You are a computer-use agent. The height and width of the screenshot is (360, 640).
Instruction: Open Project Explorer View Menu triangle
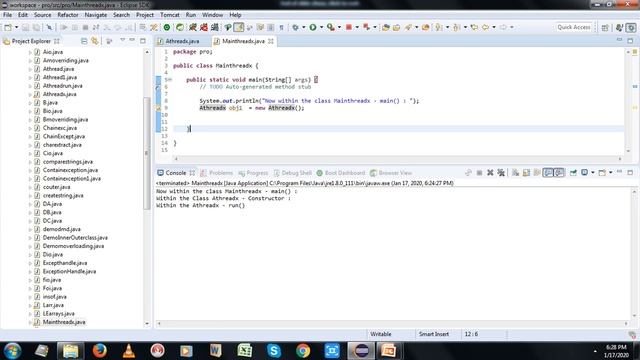[x=122, y=40]
